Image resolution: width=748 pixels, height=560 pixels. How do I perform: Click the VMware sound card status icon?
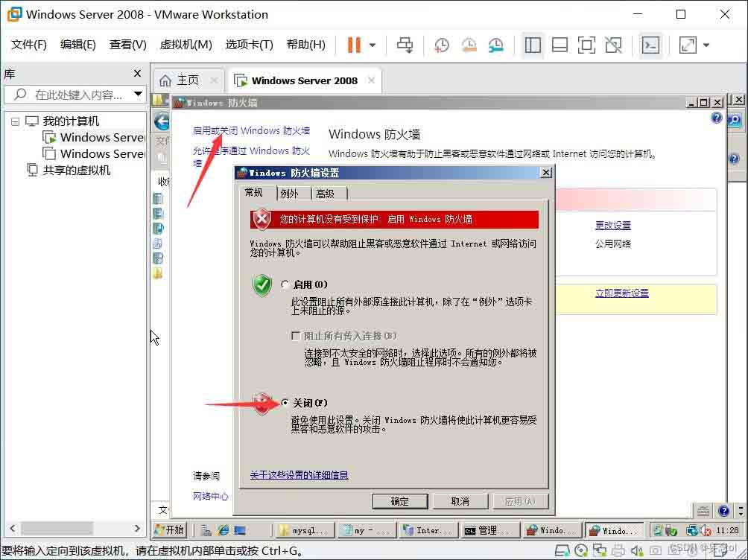[637, 551]
